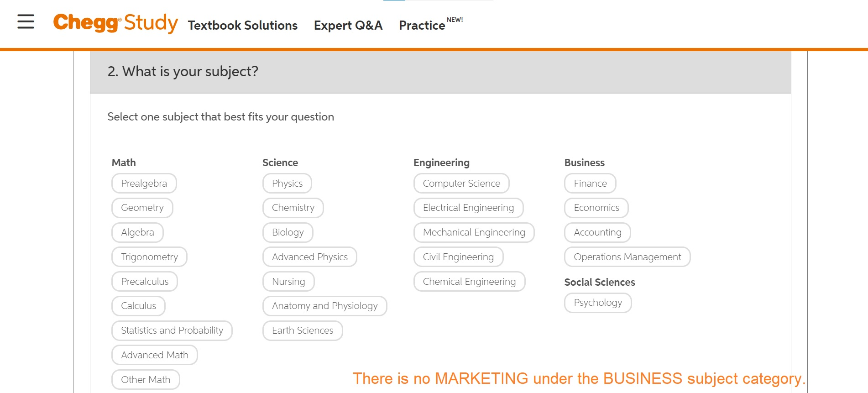Choose Operations Management
The height and width of the screenshot is (393, 868).
tap(627, 257)
